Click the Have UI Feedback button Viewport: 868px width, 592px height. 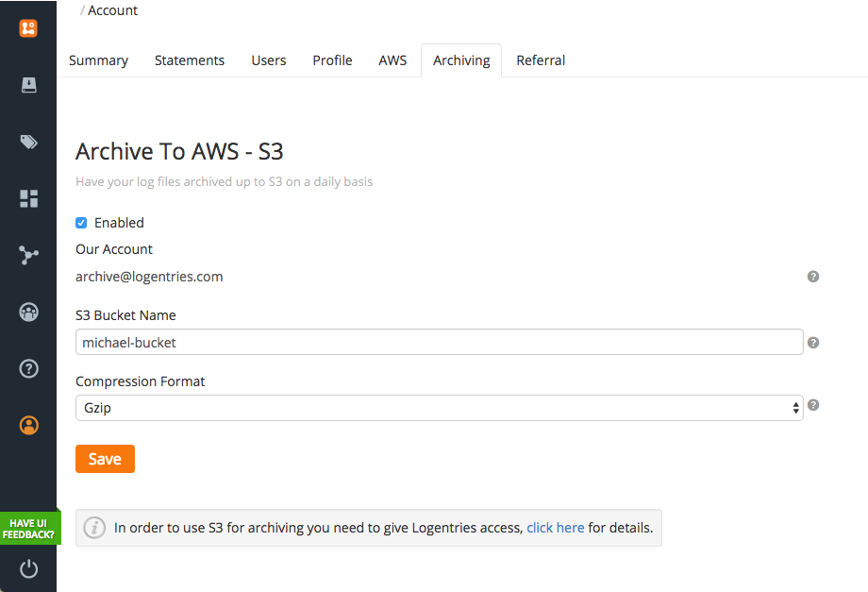coord(30,529)
